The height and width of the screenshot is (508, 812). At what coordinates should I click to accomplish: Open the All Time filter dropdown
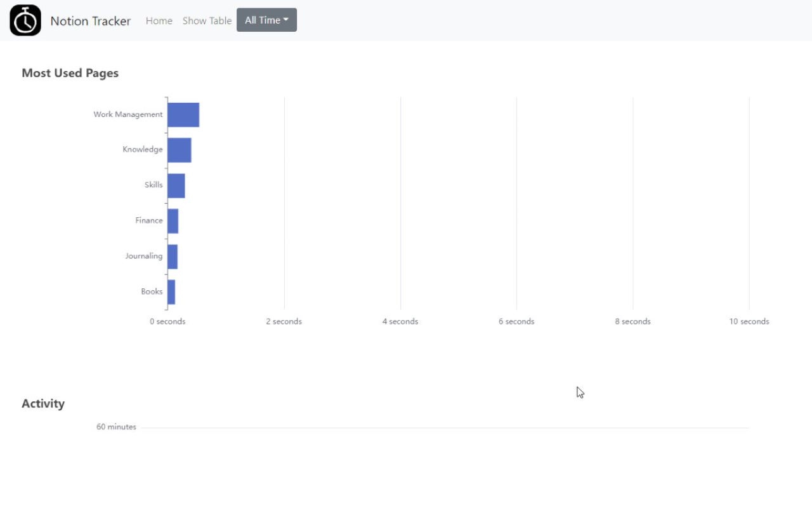click(x=266, y=20)
